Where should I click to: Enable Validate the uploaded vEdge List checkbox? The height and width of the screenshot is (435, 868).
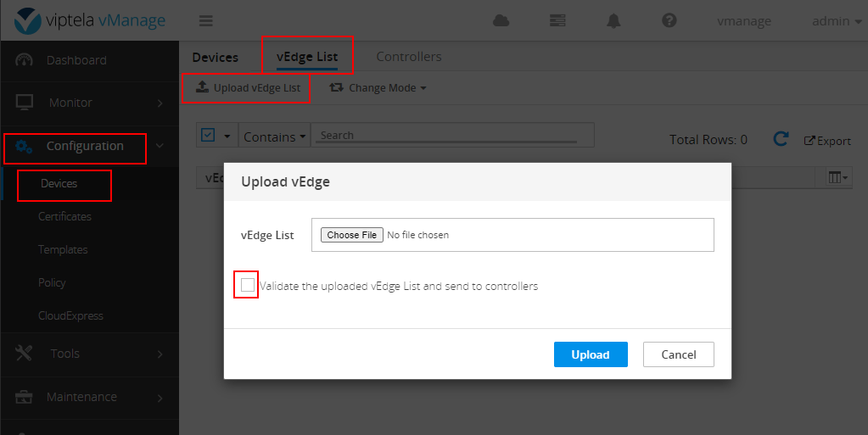(248, 286)
